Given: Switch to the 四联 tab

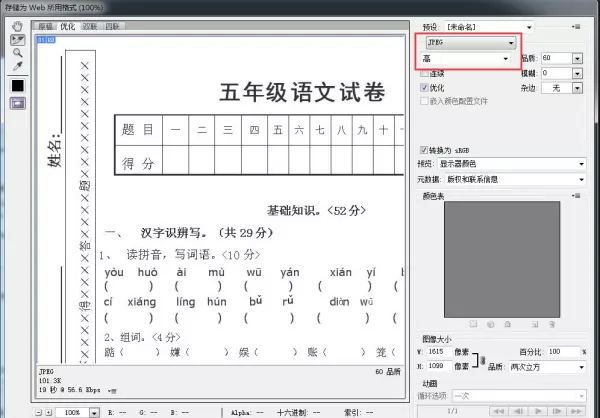Looking at the screenshot, I should coord(112,26).
